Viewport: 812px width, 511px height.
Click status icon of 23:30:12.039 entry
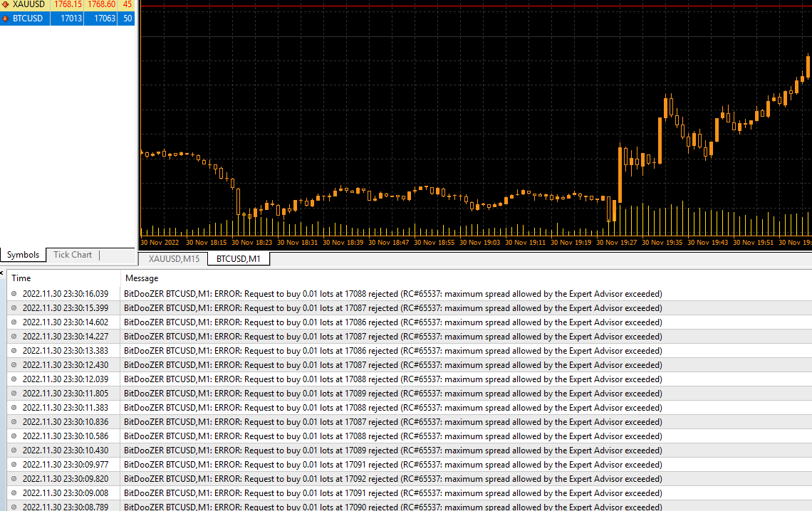click(14, 379)
